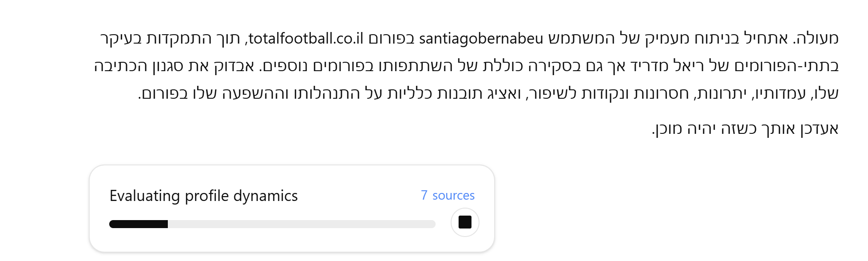Click the line אעדכן אותך כשזה יהיה מוכן

pyautogui.click(x=745, y=128)
